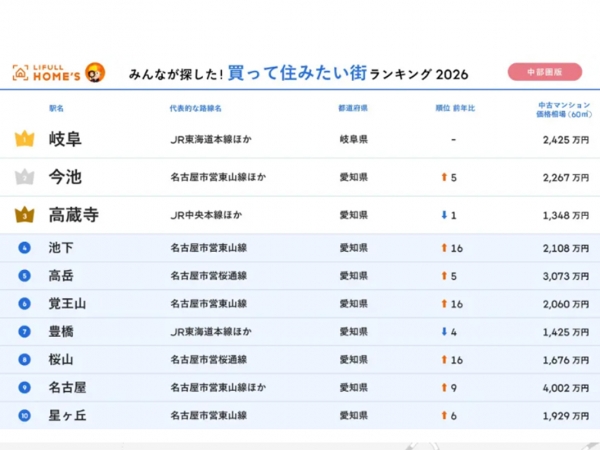This screenshot has height=450, width=600.
Task: Click the title 買って住みたい街 text
Action: pyautogui.click(x=297, y=73)
